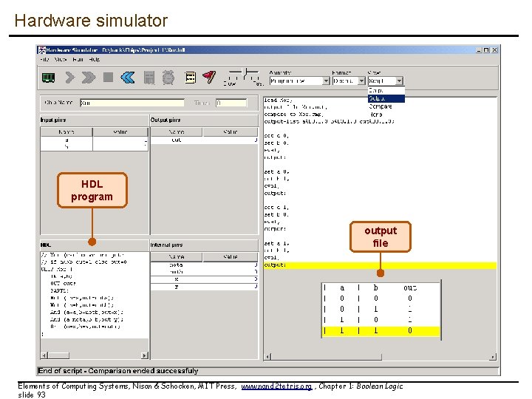Image resolution: width=532 pixels, height=399 pixels.
Task: Click the Load Chip icon
Action: point(49,78)
